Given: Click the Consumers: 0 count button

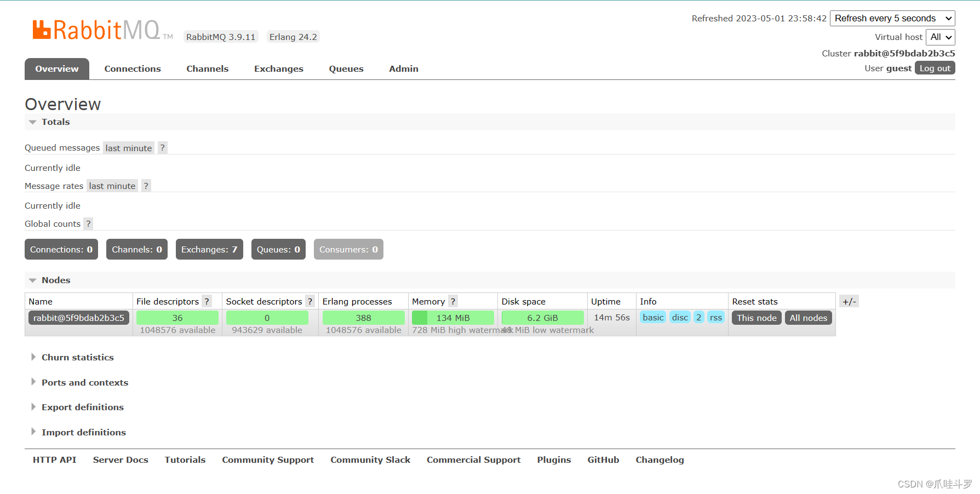Looking at the screenshot, I should [x=348, y=249].
